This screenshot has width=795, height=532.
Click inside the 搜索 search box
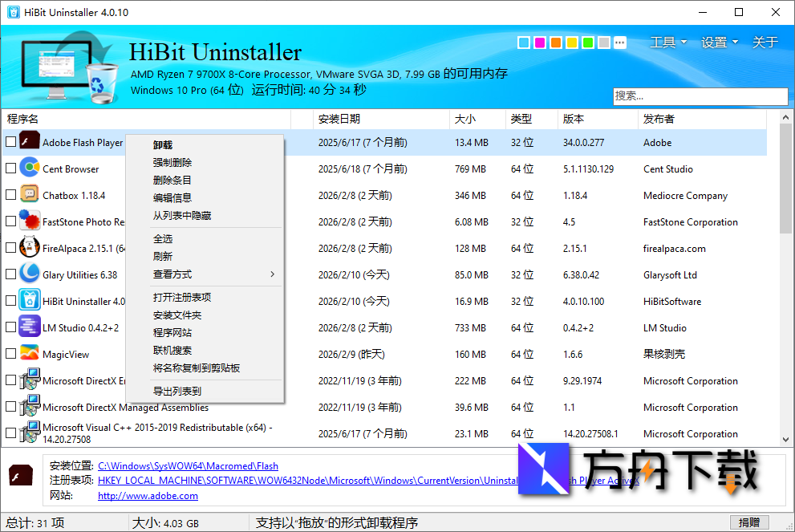click(x=700, y=96)
